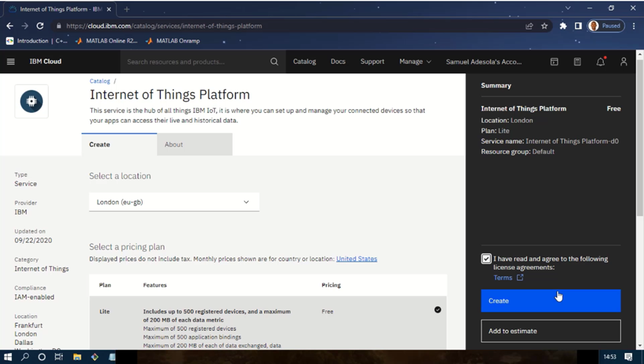Viewport: 644px width, 364px height.
Task: Expand the Manage menu in header
Action: (x=415, y=61)
